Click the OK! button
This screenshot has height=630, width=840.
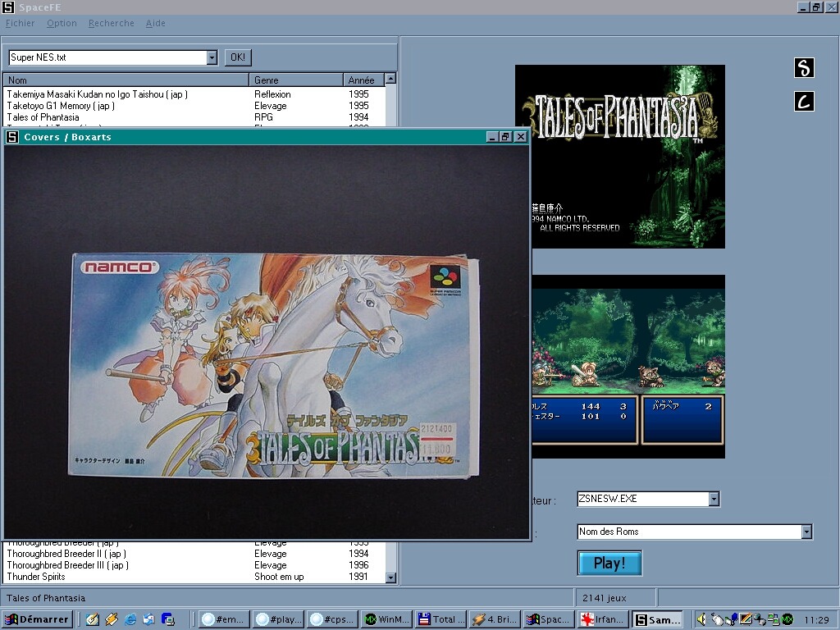point(238,57)
